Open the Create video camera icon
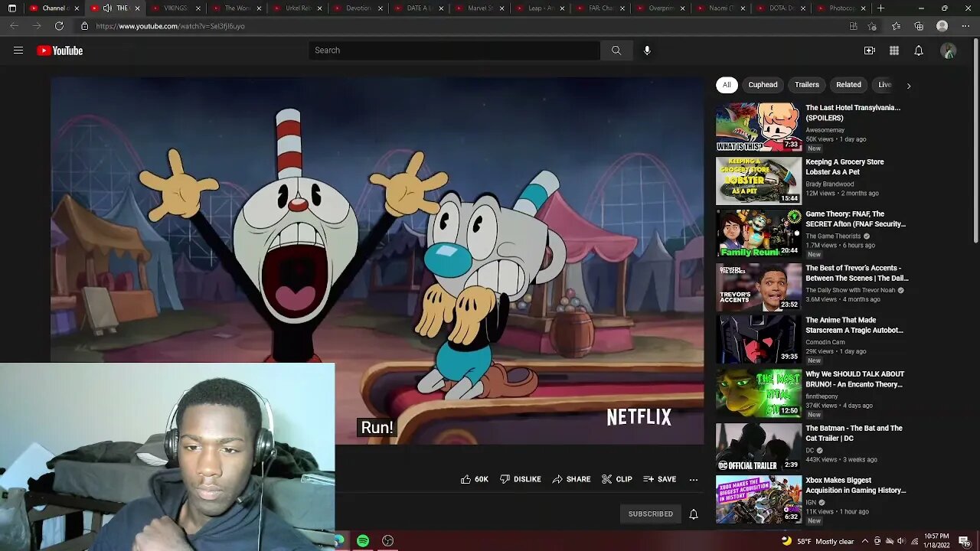 coord(870,51)
